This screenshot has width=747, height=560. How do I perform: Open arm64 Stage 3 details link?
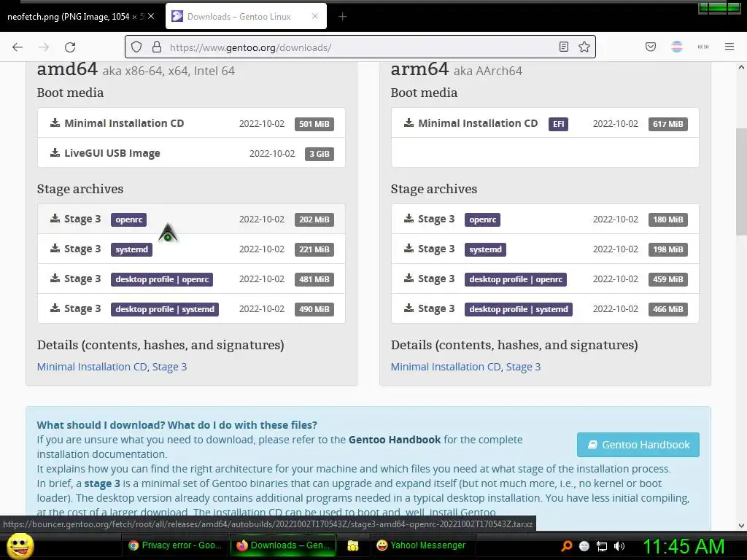tap(524, 367)
